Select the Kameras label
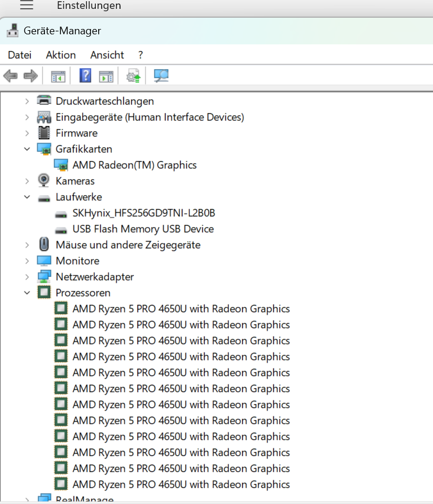The image size is (433, 504). click(x=75, y=181)
